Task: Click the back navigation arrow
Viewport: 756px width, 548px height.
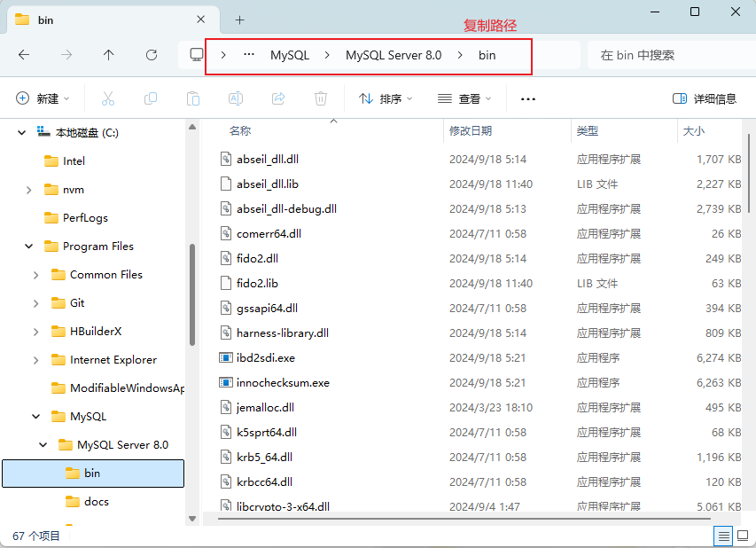Action: pos(24,55)
